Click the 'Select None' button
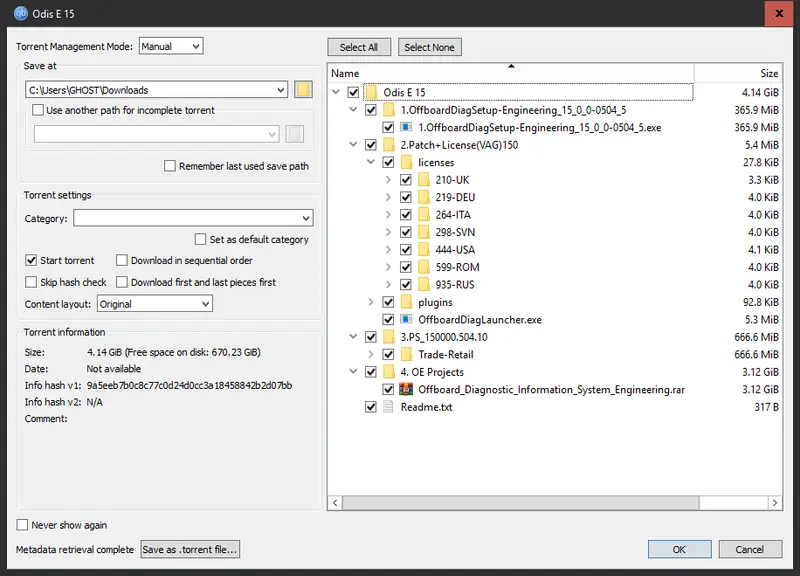The height and width of the screenshot is (576, 800). click(x=430, y=47)
